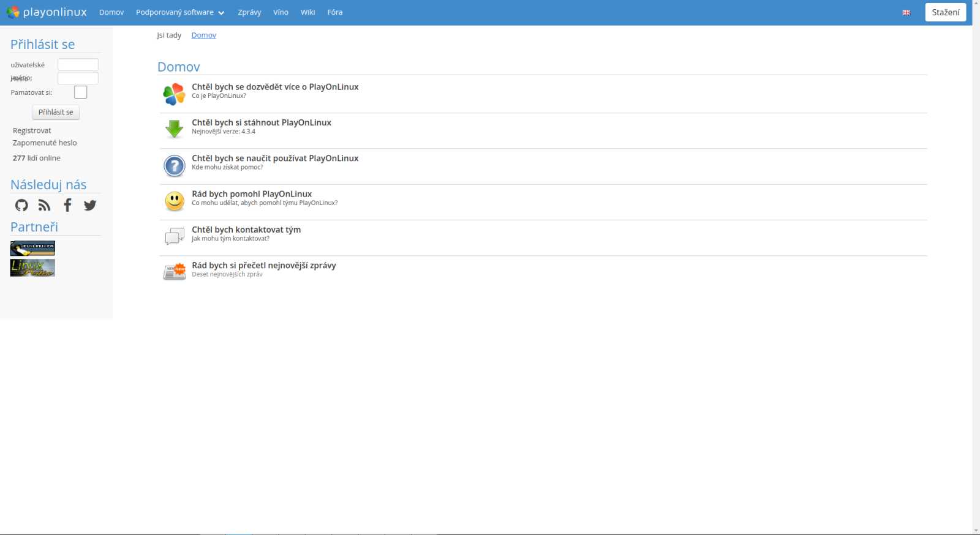Focus the password input field

(78, 78)
